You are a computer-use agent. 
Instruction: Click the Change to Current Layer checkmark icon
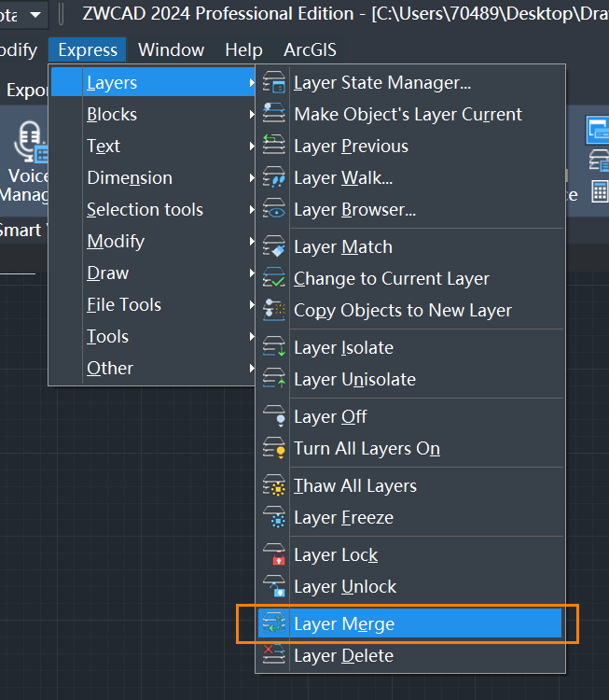273,278
